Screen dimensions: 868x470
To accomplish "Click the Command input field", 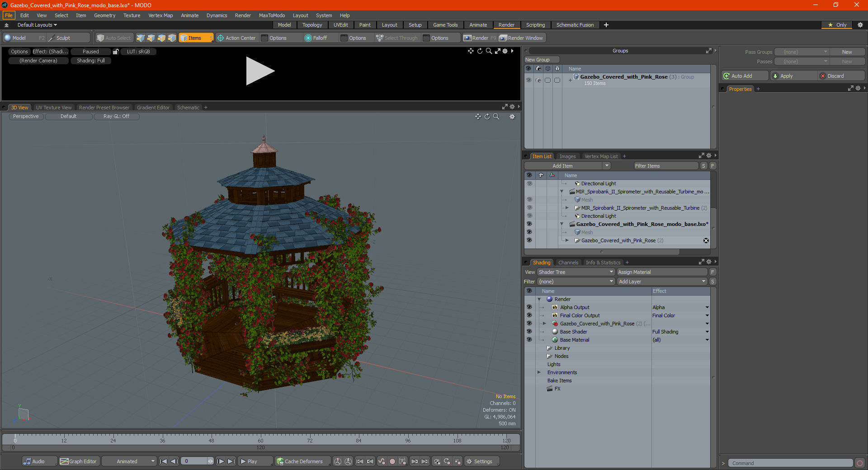I will (x=790, y=463).
